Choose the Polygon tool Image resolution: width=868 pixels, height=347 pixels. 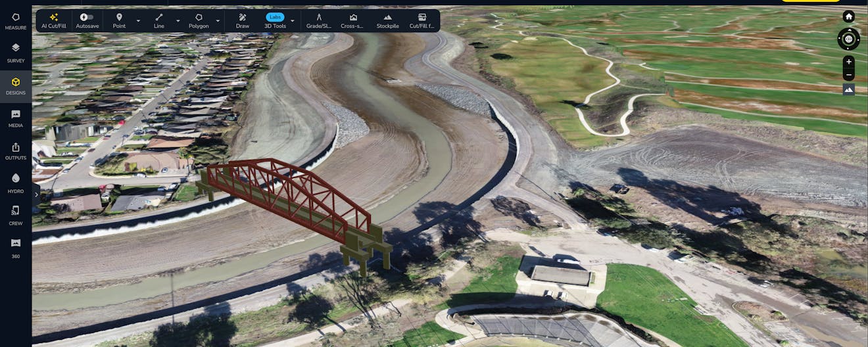[199, 20]
